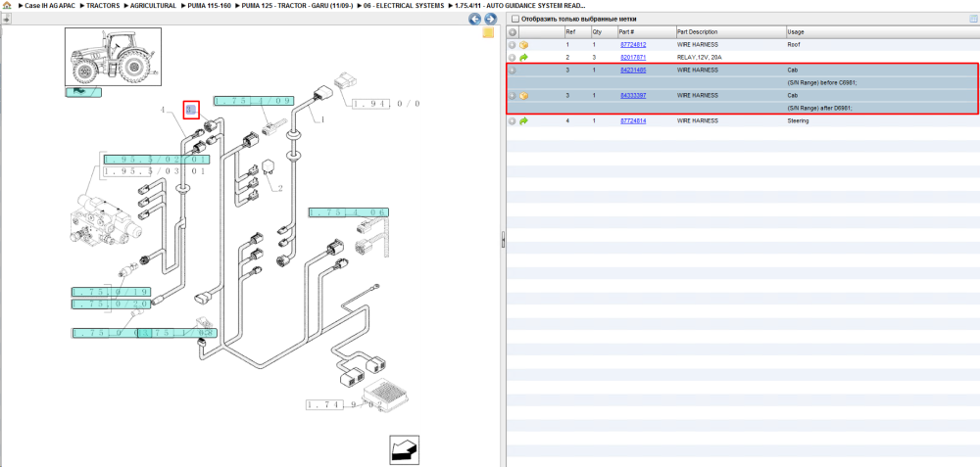Click the 'Steering' usage cell
This screenshot has height=467, width=980.
pos(798,121)
